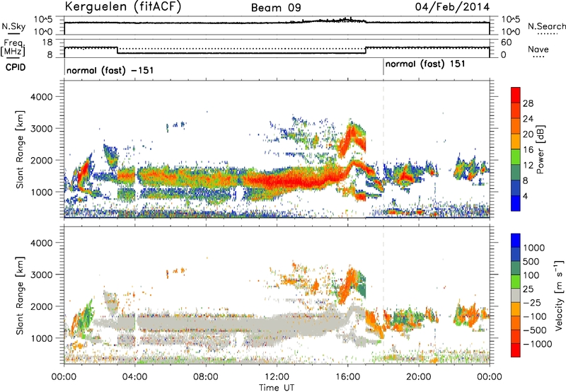Image resolution: width=566 pixels, height=392 pixels.
Task: Click the "Slant Range [km]" label of velocity panel
Action: tap(20, 296)
